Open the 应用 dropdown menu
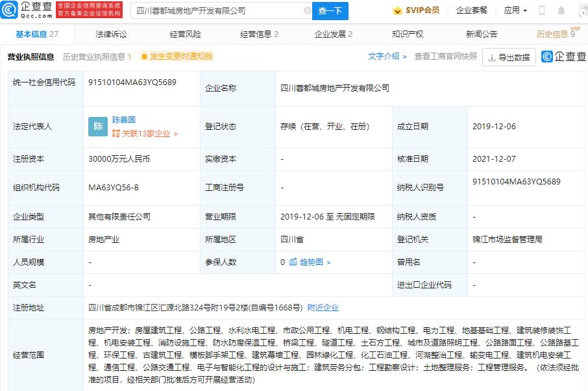The image size is (588, 391). (x=515, y=10)
